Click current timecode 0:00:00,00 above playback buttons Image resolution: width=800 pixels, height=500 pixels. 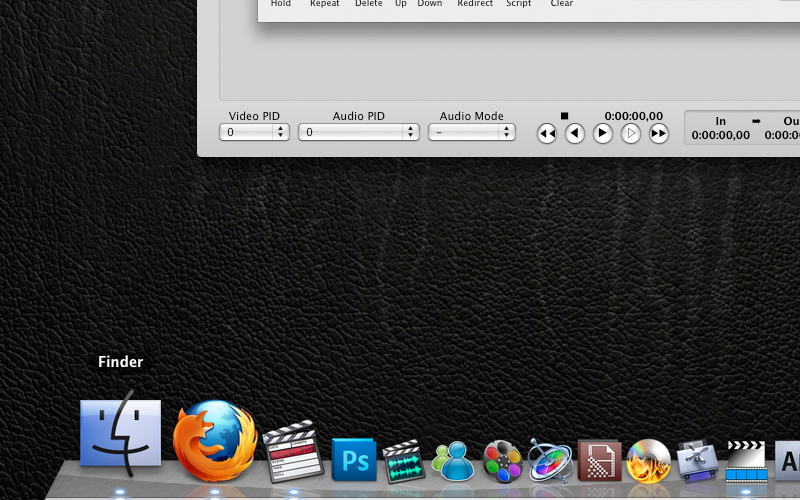pos(634,116)
